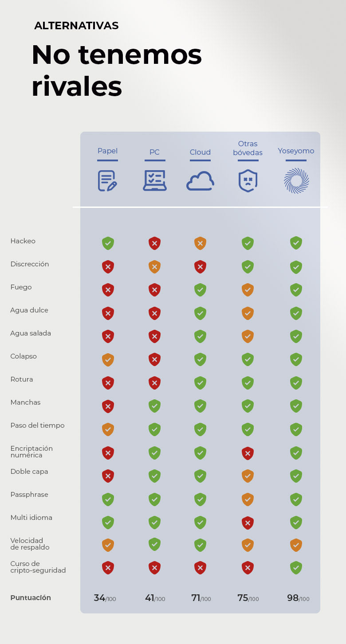Click the orange Colapso shield under Papel
The image size is (346, 644).
tap(108, 359)
